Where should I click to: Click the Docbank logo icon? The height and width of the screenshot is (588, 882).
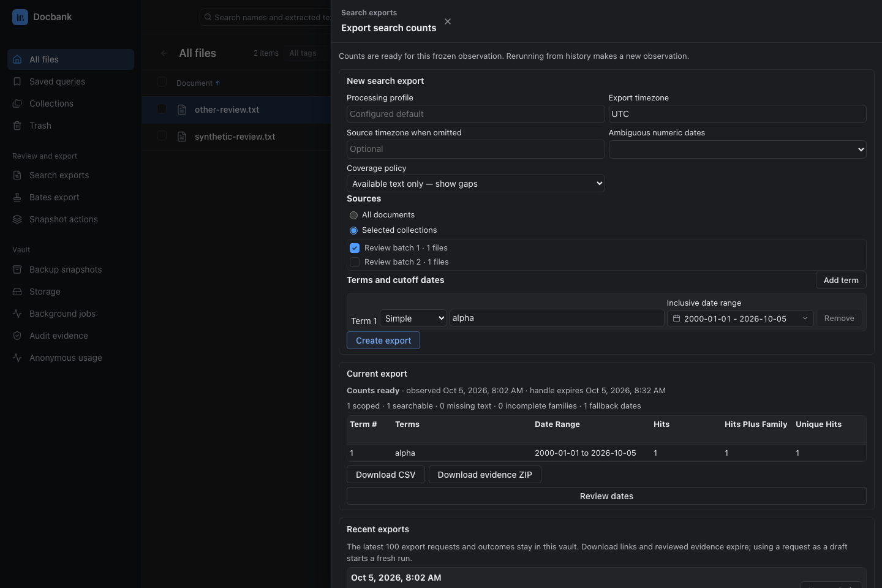pyautogui.click(x=20, y=17)
